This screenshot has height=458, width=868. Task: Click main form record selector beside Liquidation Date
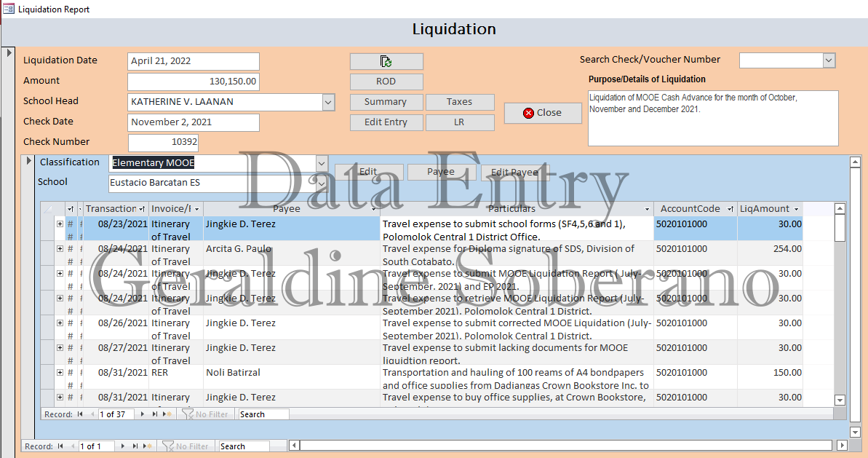[9, 53]
